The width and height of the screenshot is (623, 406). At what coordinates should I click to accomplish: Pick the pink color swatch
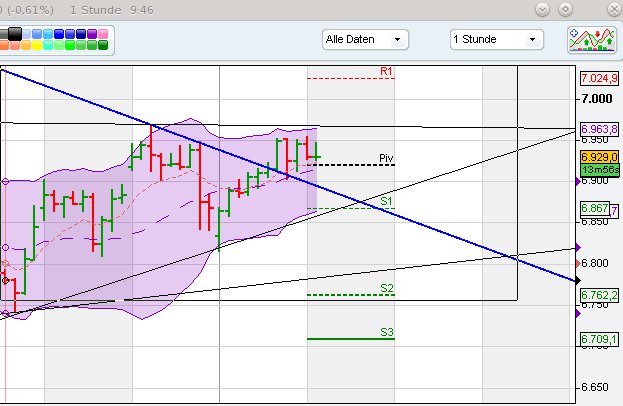click(x=103, y=34)
